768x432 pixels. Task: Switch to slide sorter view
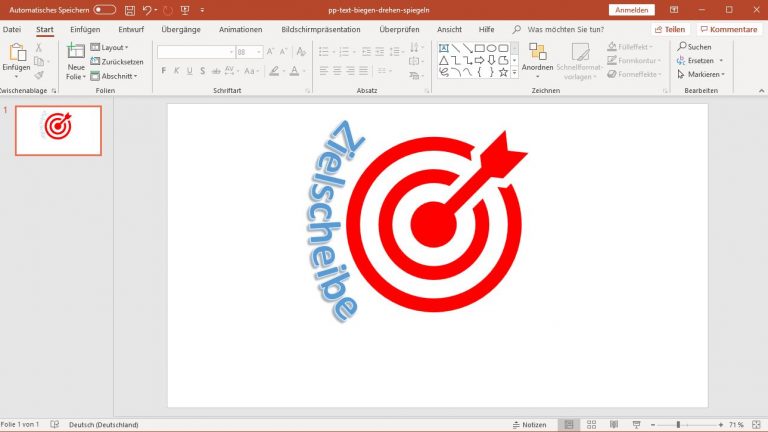point(589,425)
